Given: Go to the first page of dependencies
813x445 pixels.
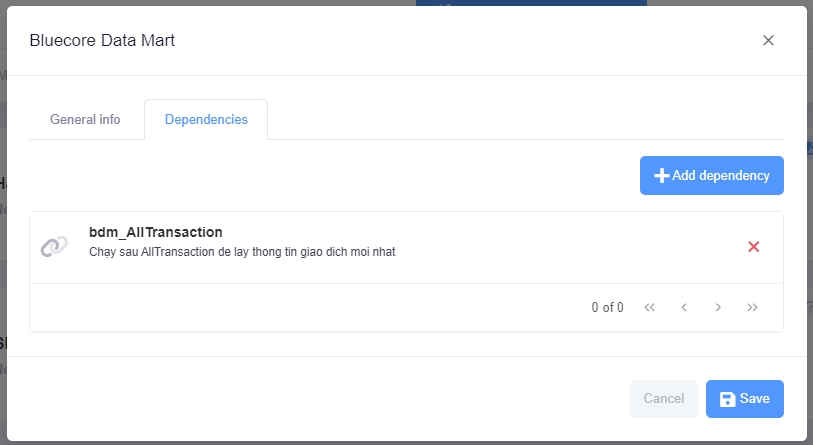Looking at the screenshot, I should pos(650,307).
